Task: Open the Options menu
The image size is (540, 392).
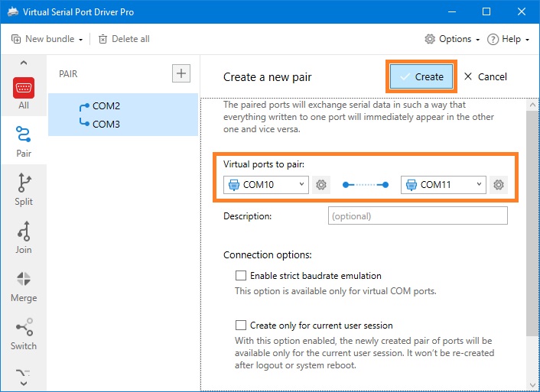Action: 452,39
